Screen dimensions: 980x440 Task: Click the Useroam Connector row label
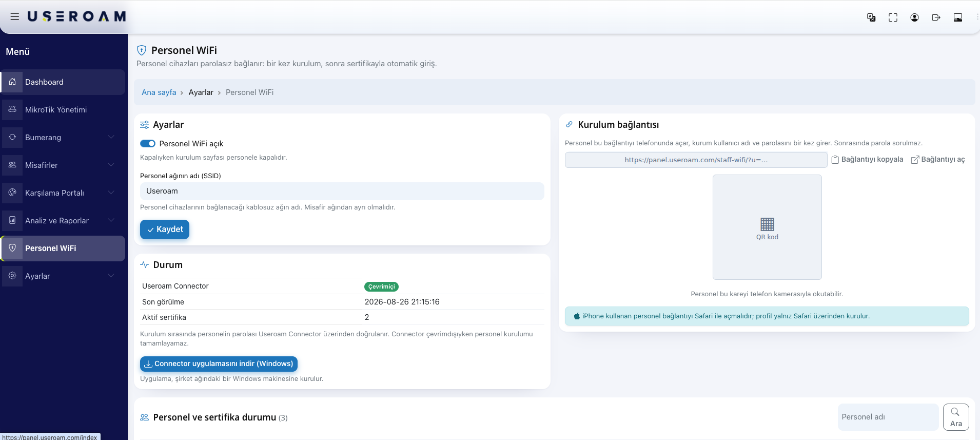[175, 286]
